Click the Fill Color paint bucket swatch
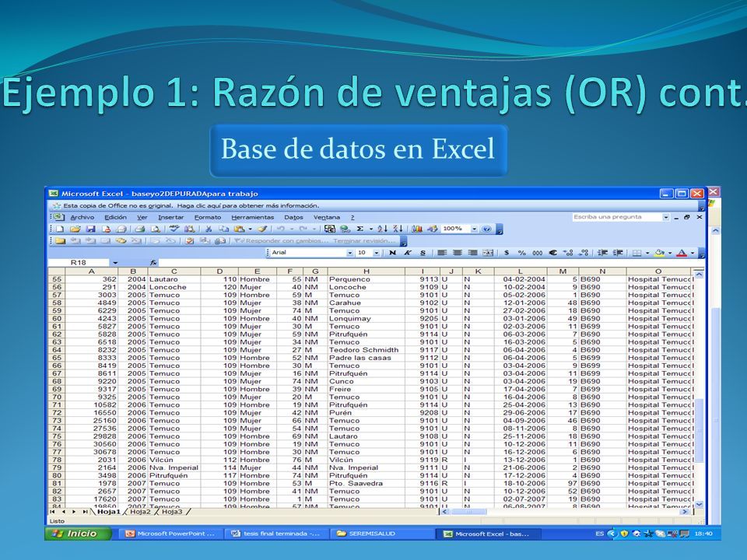Screen dimensions: 747x560 [660, 253]
